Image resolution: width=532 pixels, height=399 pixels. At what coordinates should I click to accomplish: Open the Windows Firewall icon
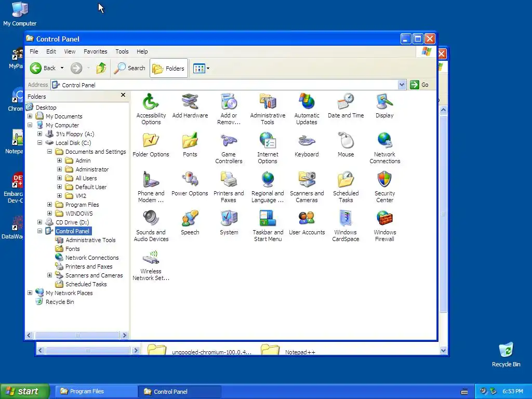(384, 226)
